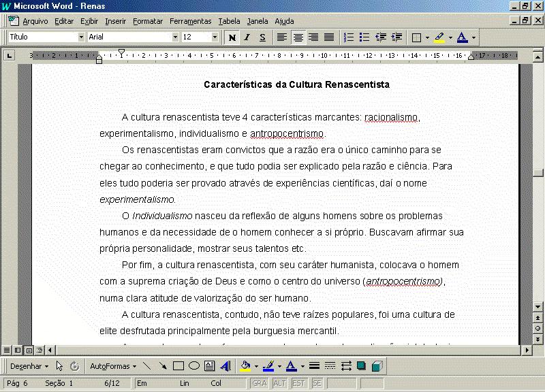
Task: Switch to Outline view
Action: coord(40,350)
